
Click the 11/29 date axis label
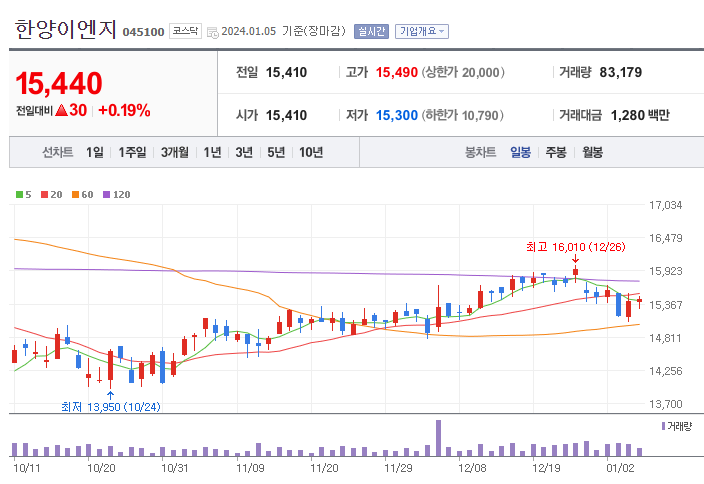398,468
